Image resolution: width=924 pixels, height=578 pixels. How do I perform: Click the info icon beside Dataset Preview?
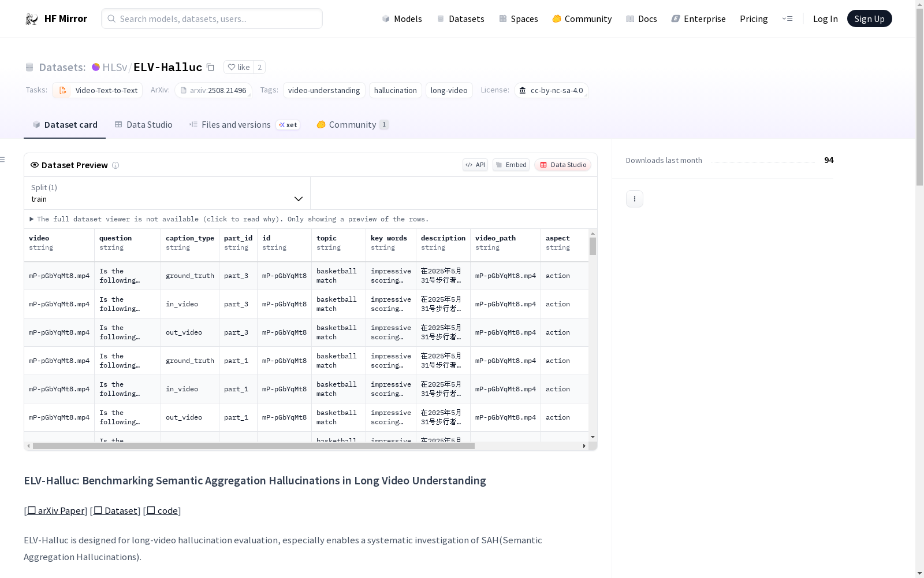(x=115, y=165)
